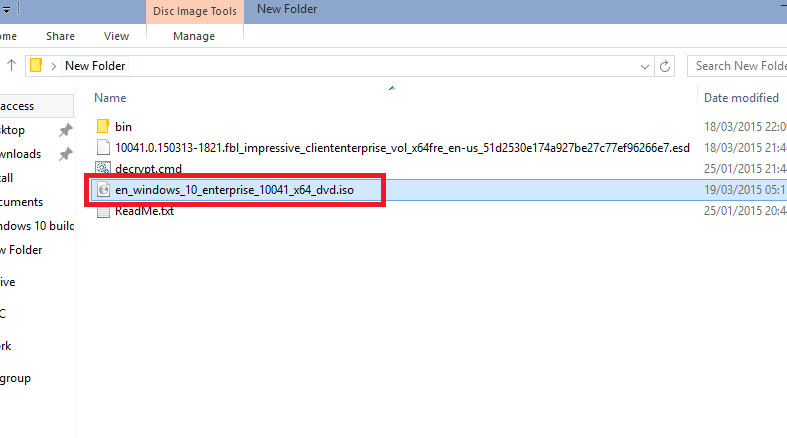Open Documents in navigation pane

(x=21, y=202)
